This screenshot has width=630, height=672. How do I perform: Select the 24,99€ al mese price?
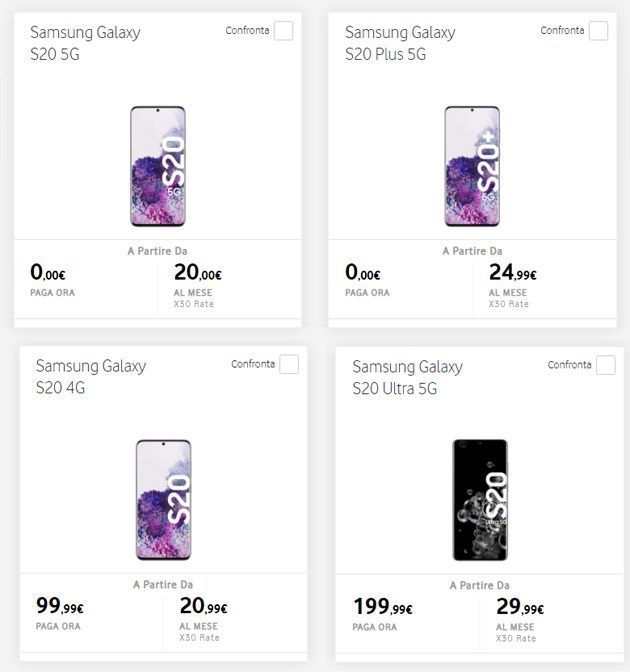click(x=513, y=273)
